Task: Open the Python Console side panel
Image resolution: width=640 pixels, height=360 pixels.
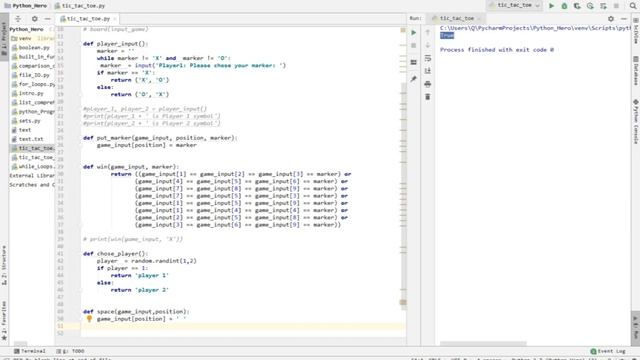Action: pos(636,122)
